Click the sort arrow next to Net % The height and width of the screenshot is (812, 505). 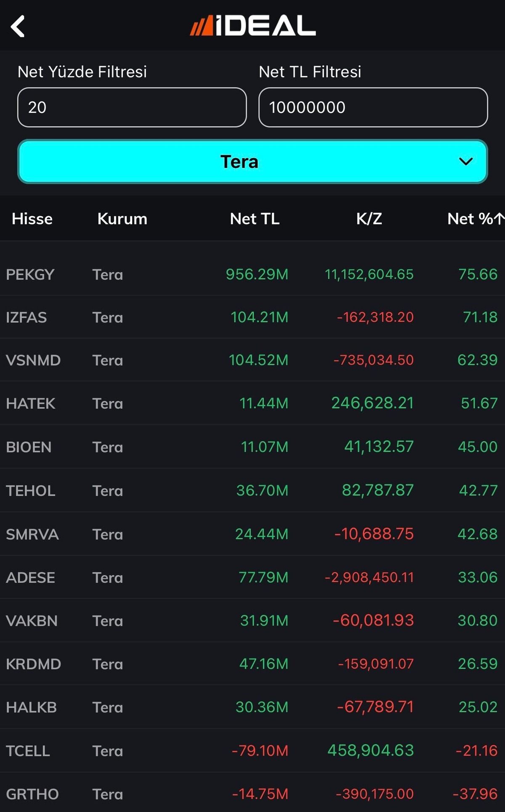(x=499, y=218)
